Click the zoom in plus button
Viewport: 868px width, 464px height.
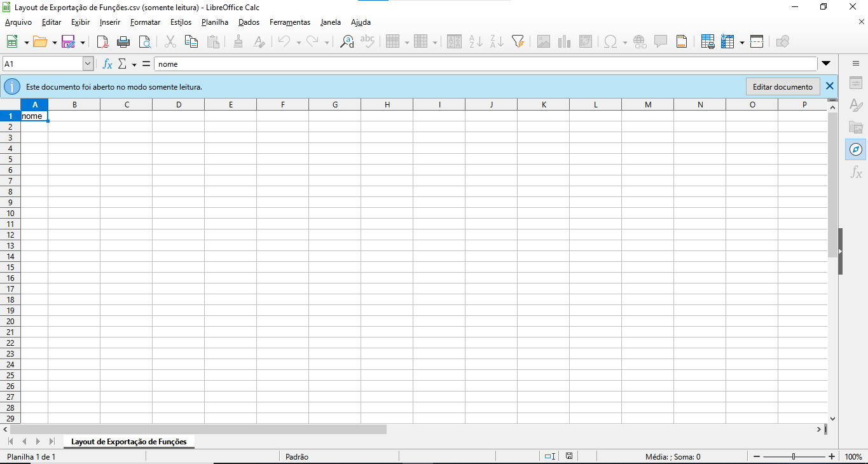832,456
